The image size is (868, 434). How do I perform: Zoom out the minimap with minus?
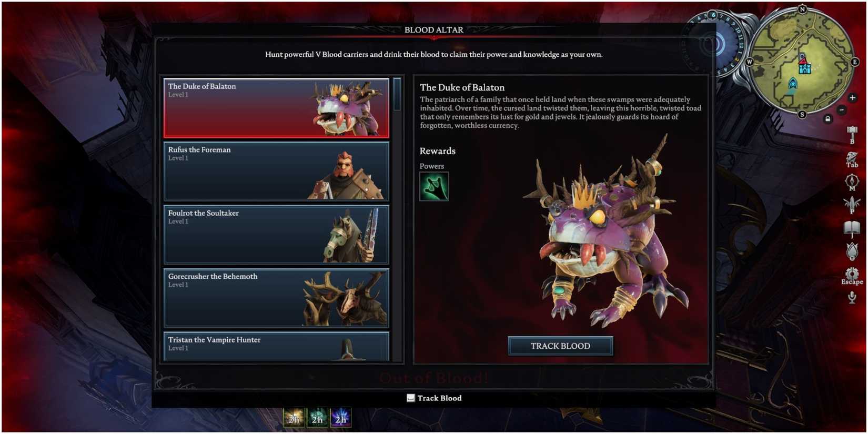tap(842, 110)
